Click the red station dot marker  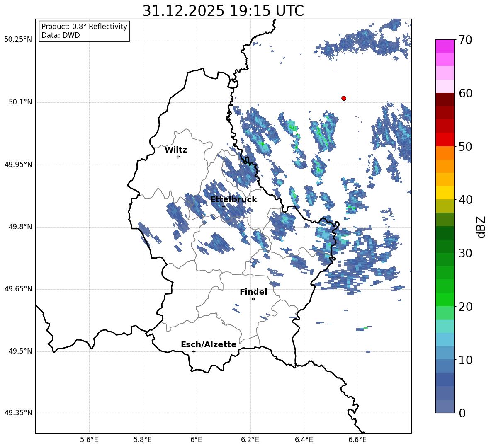point(343,98)
